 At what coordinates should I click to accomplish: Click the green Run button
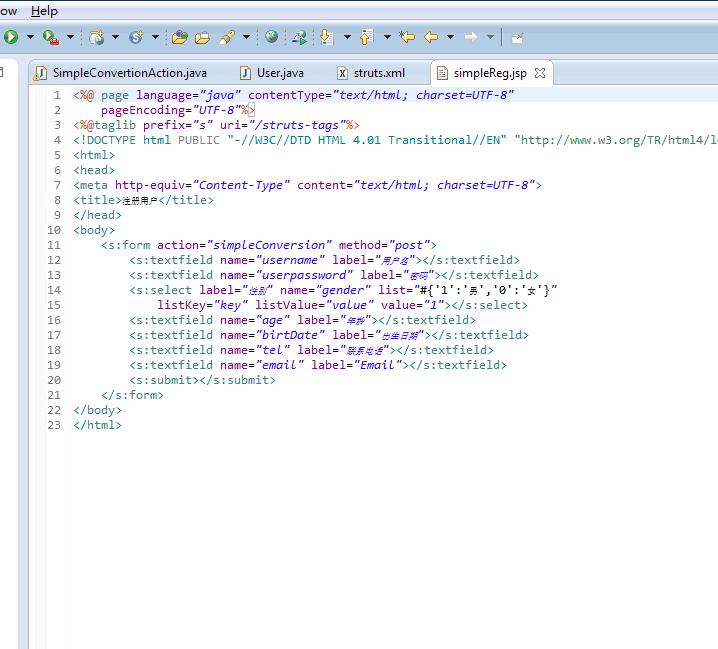tap(11, 37)
